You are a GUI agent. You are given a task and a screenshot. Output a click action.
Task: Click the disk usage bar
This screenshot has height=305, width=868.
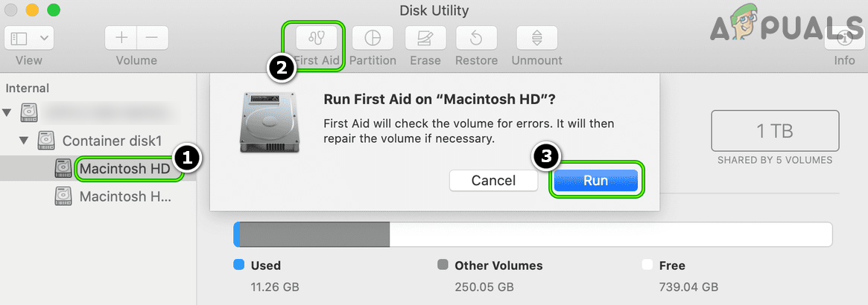(532, 234)
